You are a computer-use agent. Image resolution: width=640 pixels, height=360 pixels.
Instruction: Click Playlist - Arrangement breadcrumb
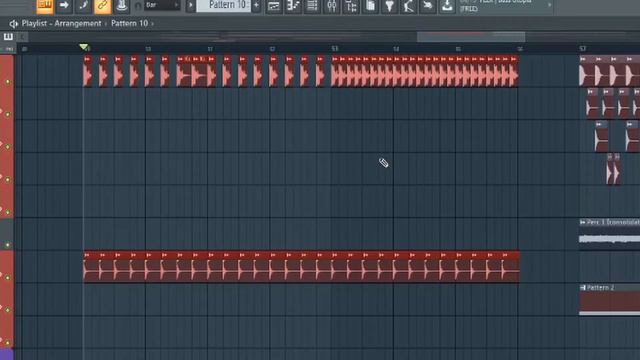pyautogui.click(x=61, y=23)
